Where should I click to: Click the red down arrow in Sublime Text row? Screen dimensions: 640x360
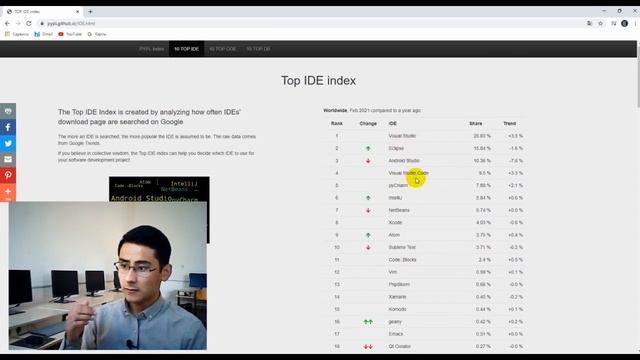tap(368, 247)
